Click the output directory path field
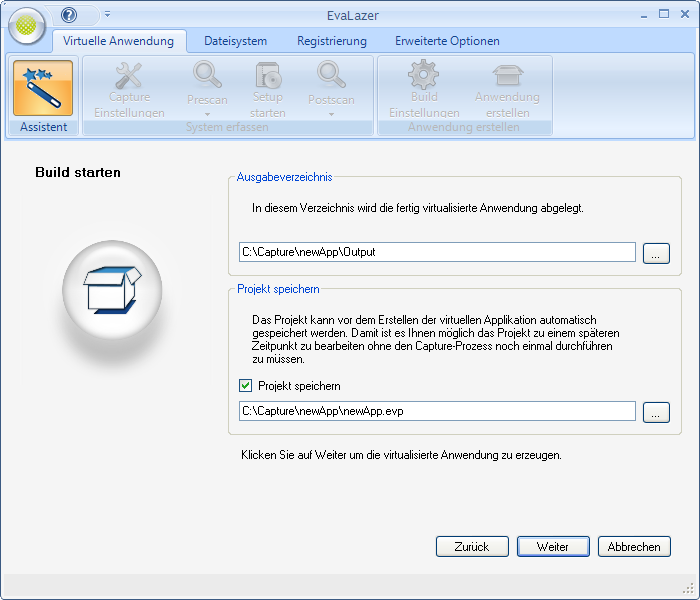This screenshot has height=600, width=700. tap(437, 252)
